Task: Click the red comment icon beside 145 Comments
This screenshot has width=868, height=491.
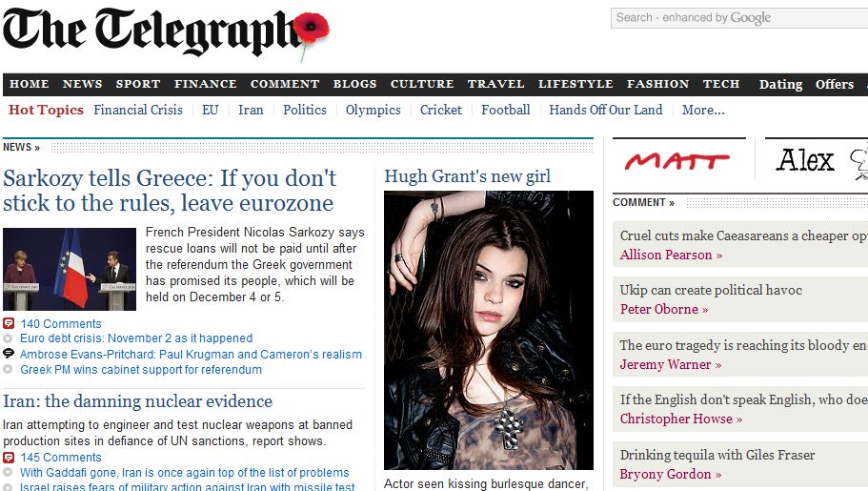Action: point(9,458)
